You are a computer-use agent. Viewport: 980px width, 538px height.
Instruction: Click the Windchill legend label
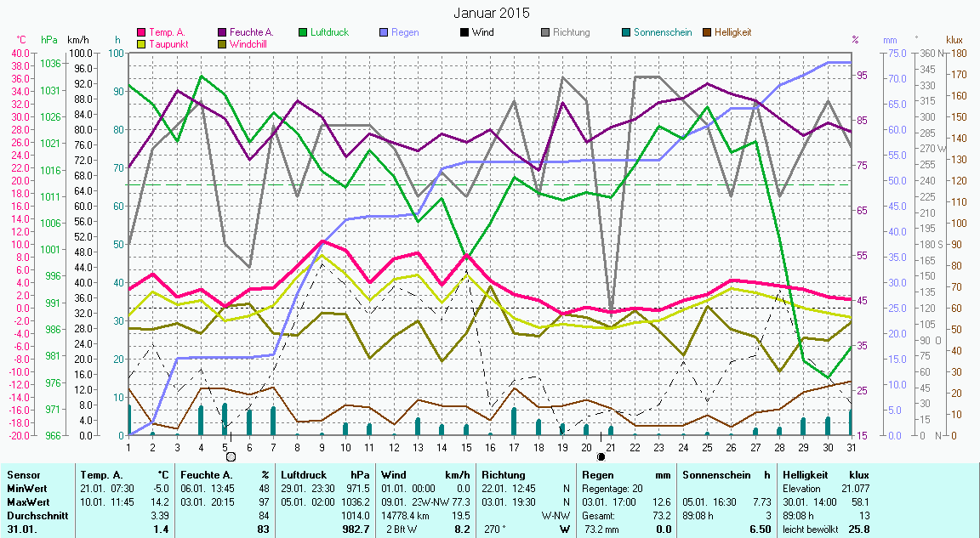(253, 43)
